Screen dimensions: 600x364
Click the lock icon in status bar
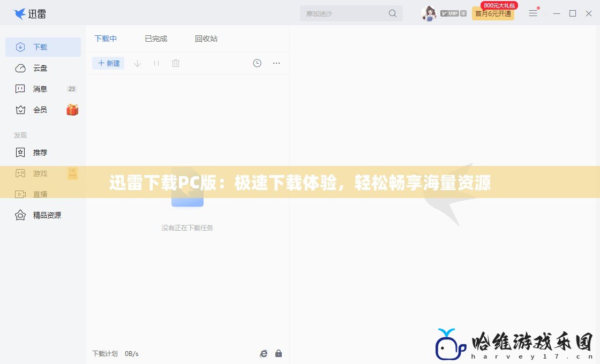click(x=279, y=353)
